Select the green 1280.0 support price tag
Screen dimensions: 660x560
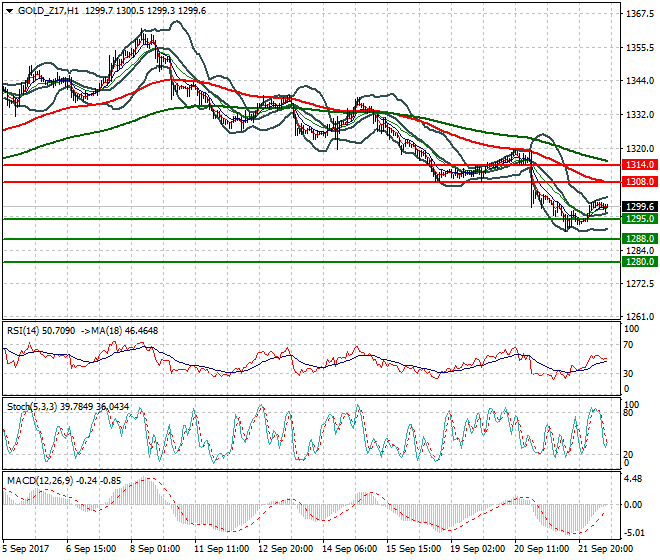[x=638, y=262]
